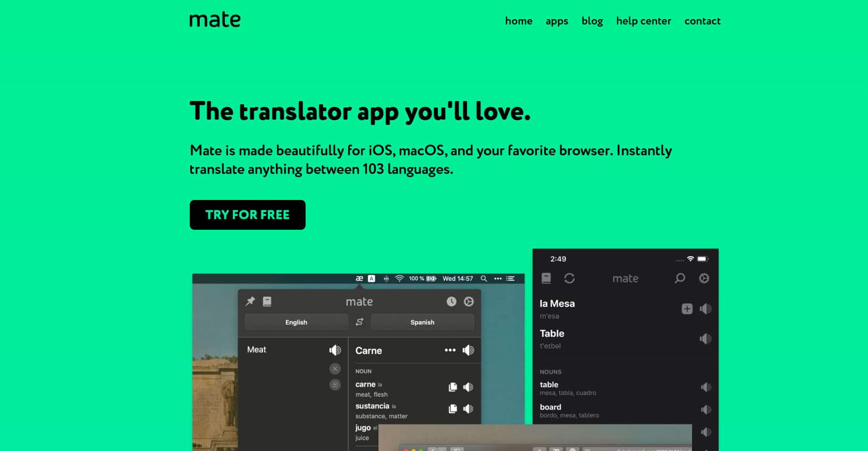Play pronunciation of Table heading
This screenshot has width=868, height=451.
(705, 339)
